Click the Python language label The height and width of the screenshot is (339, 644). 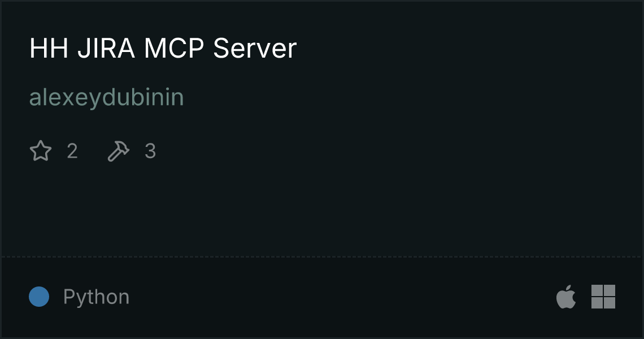(96, 297)
